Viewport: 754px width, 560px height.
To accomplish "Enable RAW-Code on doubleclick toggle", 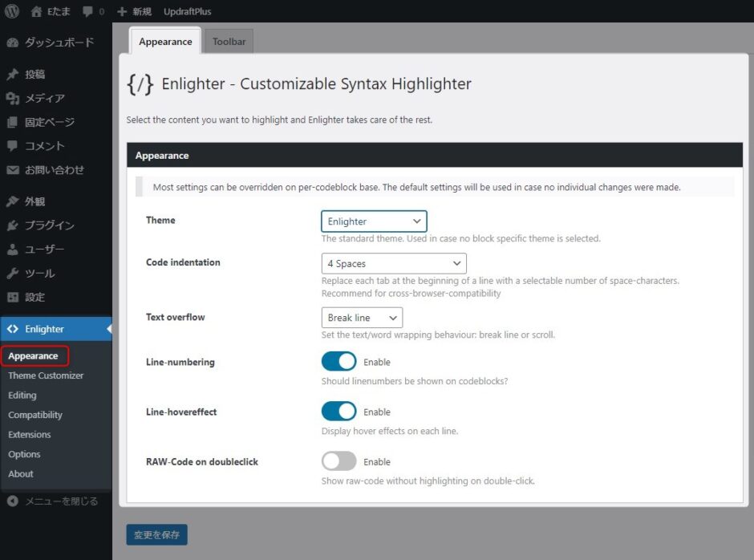I will click(338, 461).
